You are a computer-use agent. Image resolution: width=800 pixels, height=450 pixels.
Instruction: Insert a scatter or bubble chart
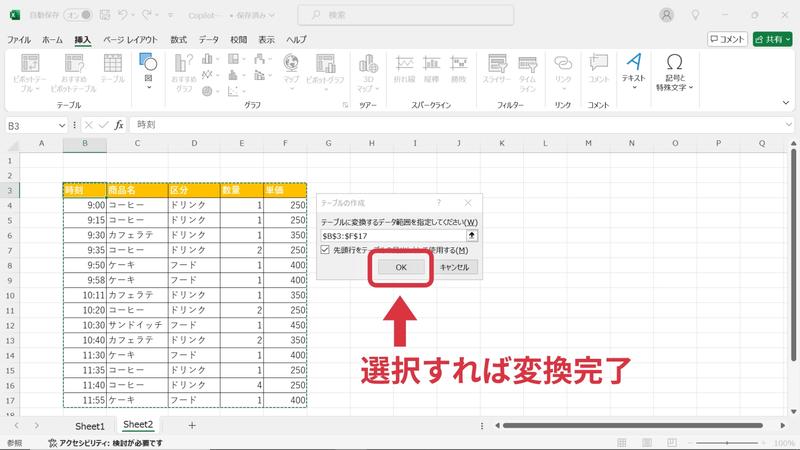click(x=235, y=91)
